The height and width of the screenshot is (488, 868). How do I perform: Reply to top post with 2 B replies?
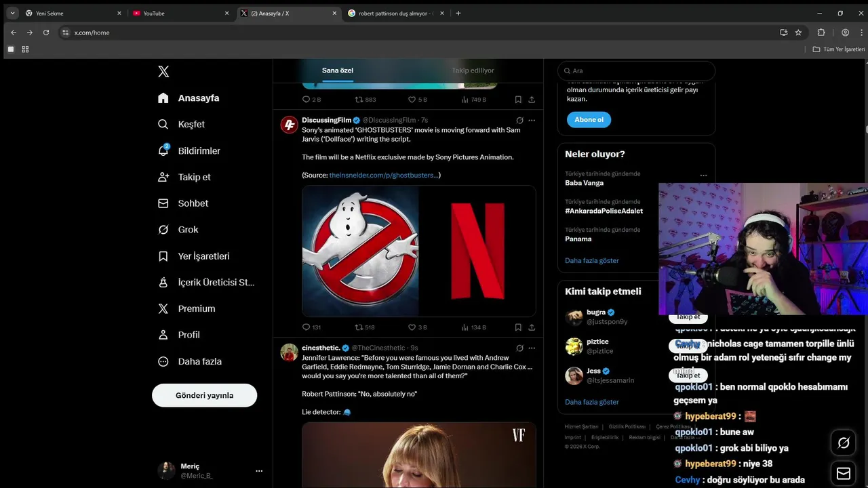click(x=311, y=100)
